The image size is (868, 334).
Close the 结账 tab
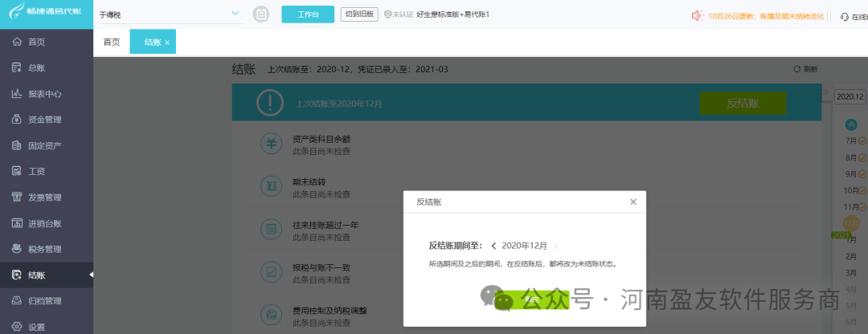[167, 43]
